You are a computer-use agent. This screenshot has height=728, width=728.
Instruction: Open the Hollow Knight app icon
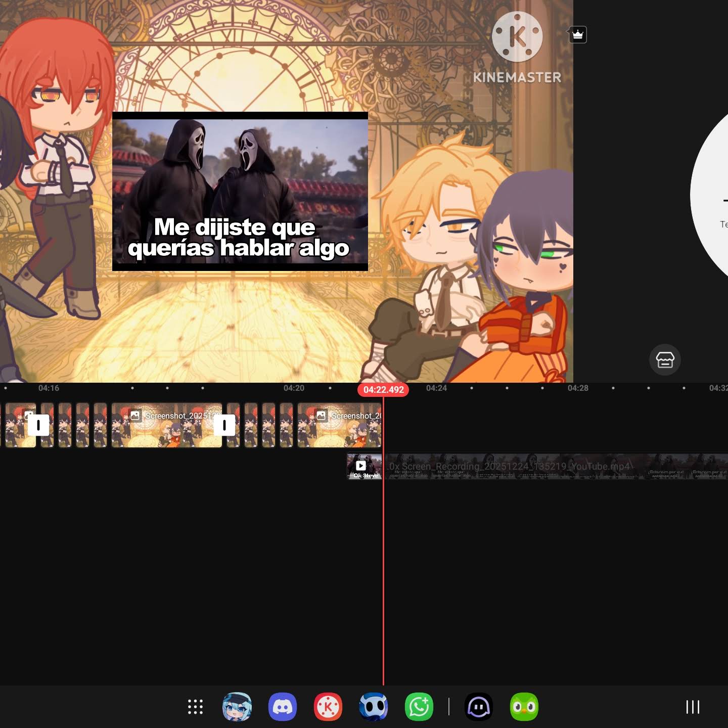(373, 707)
